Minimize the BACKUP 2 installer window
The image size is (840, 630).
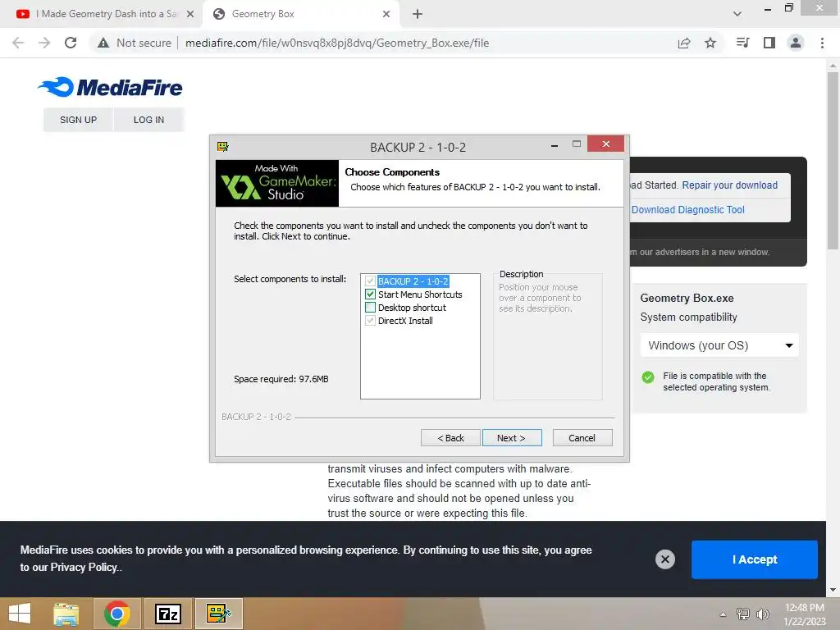click(x=555, y=146)
